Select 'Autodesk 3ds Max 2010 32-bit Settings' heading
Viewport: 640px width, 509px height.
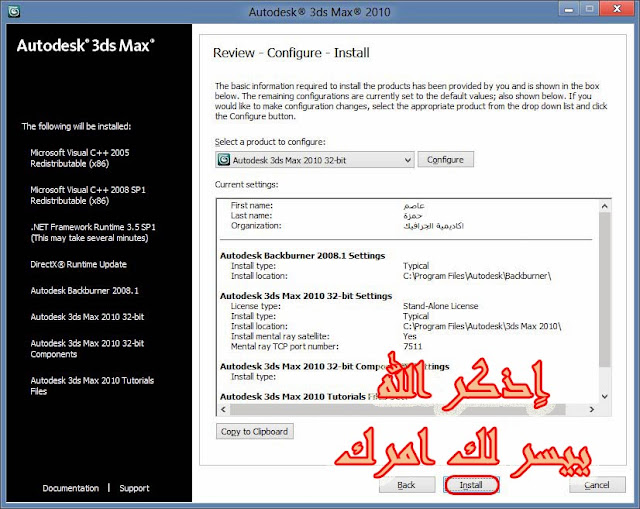306,296
